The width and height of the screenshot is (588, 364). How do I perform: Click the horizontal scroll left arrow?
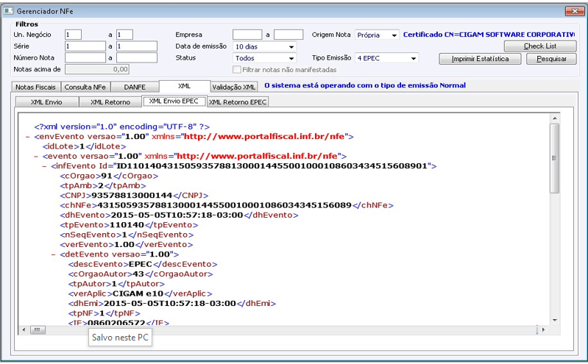(24, 330)
